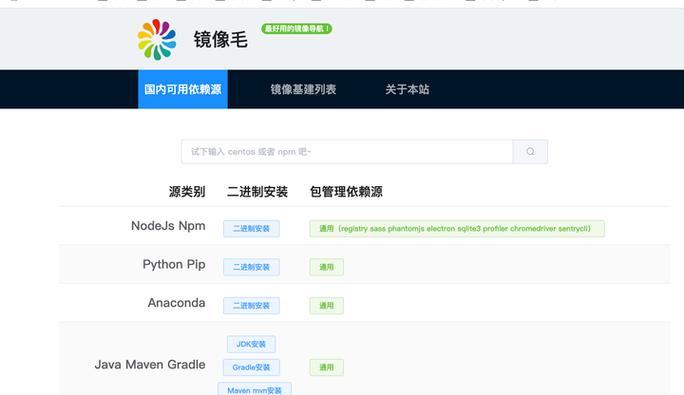This screenshot has height=395, width=684.
Task: Select the NodeJs Npm row label
Action: click(168, 226)
